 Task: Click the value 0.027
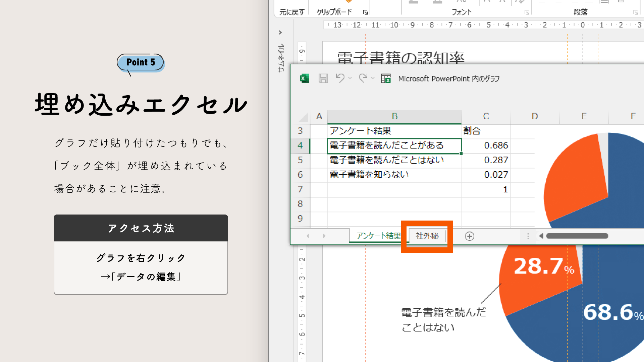[x=496, y=175]
